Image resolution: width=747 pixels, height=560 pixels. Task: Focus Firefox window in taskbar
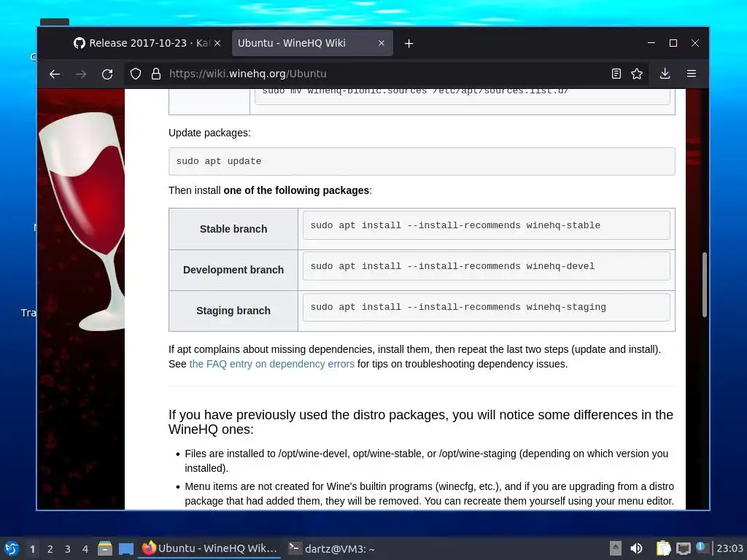[x=209, y=548]
